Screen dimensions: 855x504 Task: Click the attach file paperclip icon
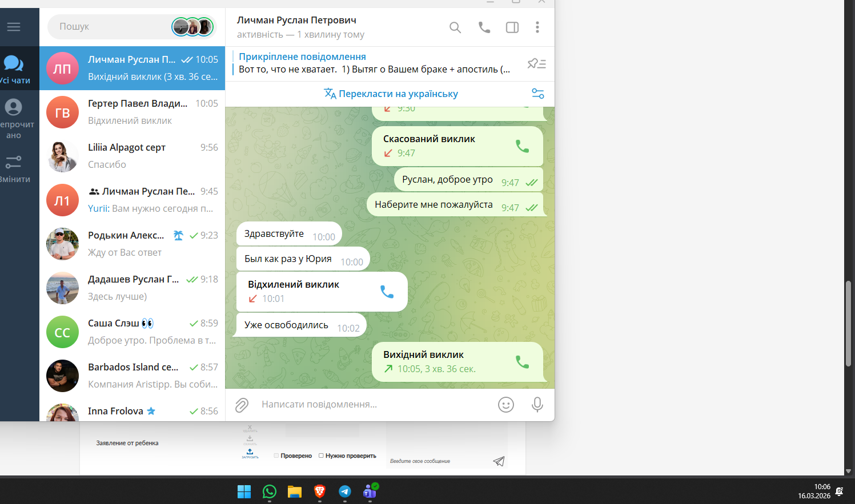tap(242, 405)
